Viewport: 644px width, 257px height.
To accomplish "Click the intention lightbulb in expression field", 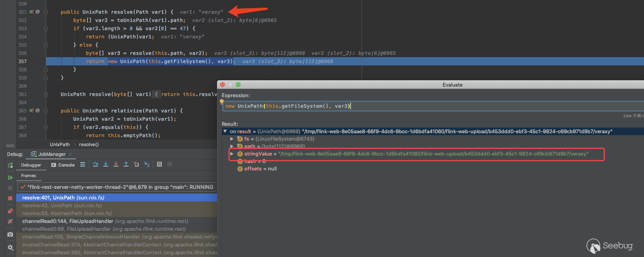I will 222,102.
